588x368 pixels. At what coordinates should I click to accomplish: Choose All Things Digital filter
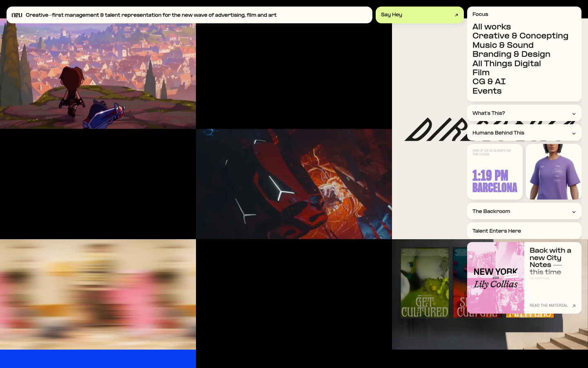pyautogui.click(x=506, y=63)
